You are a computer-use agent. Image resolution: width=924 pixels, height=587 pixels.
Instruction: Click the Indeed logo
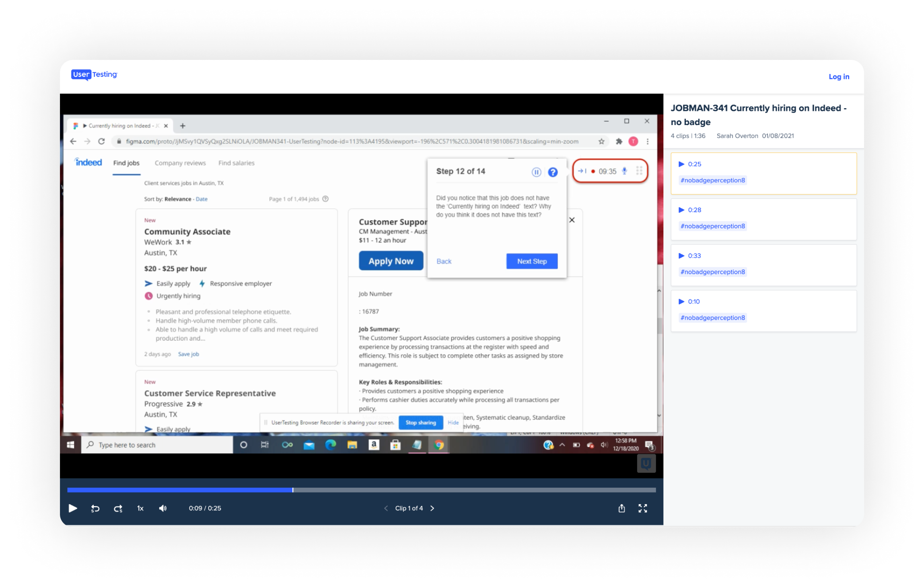pos(88,162)
